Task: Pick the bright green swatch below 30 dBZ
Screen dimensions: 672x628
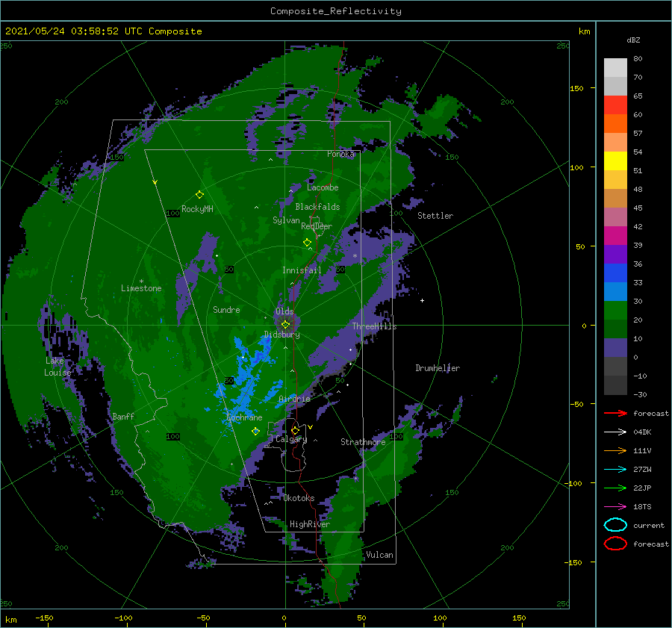Action: [615, 310]
